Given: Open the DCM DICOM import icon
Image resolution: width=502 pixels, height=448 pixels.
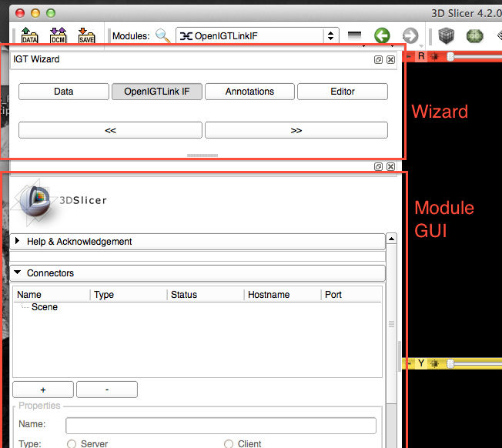Looking at the screenshot, I should [x=58, y=35].
